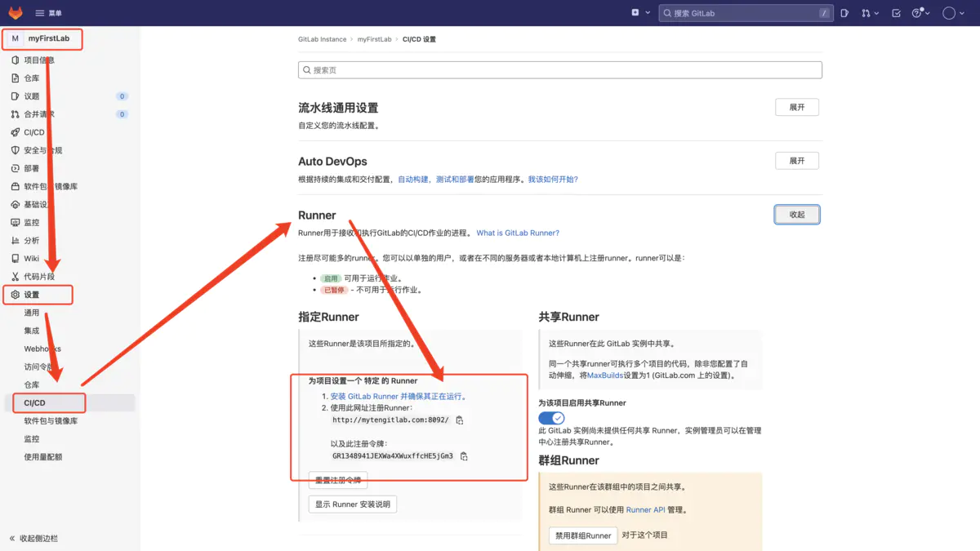The image size is (980, 551).
Task: Click the 安全与合规 shield icon
Action: [x=16, y=150]
